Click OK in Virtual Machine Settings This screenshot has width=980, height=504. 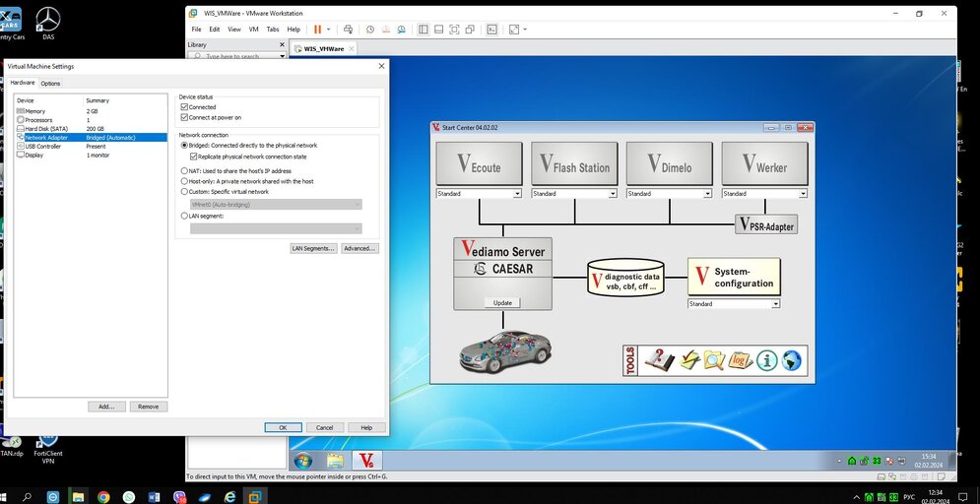pos(283,428)
